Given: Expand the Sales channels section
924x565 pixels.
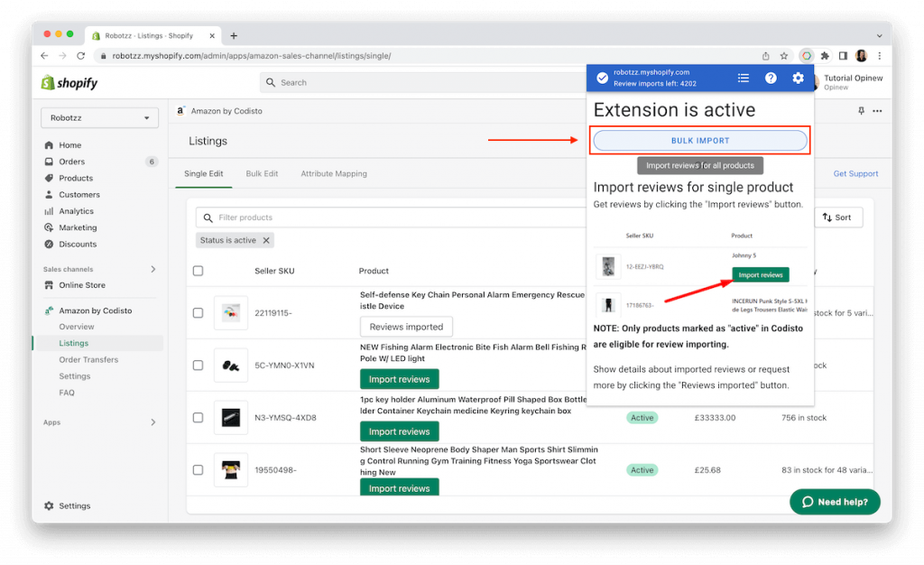Looking at the screenshot, I should point(153,269).
